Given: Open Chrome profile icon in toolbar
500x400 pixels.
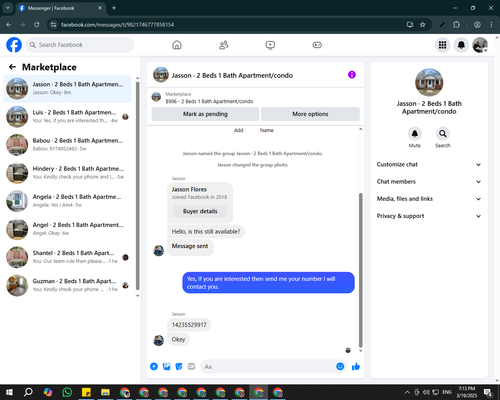Looking at the screenshot, I should [x=477, y=25].
